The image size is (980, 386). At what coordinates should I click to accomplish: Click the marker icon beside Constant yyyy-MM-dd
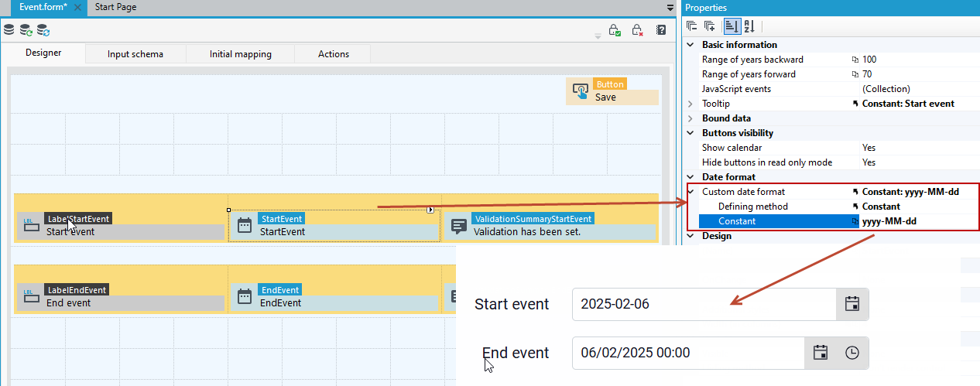click(855, 221)
